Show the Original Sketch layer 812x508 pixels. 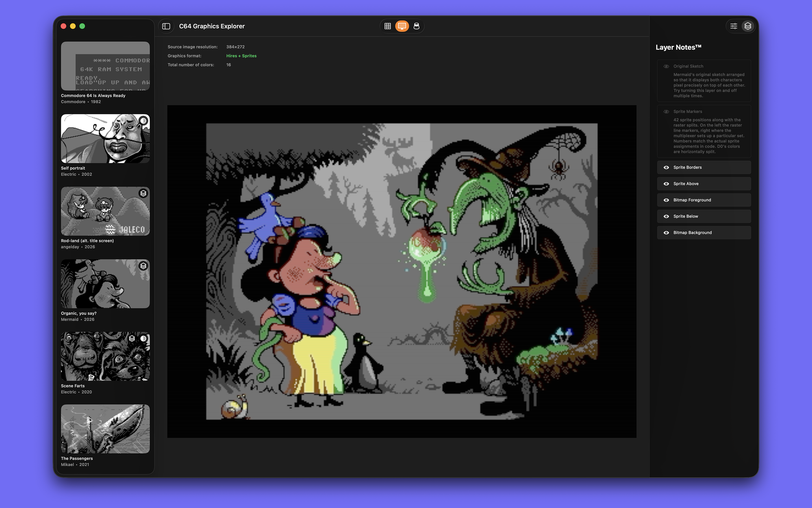[666, 66]
